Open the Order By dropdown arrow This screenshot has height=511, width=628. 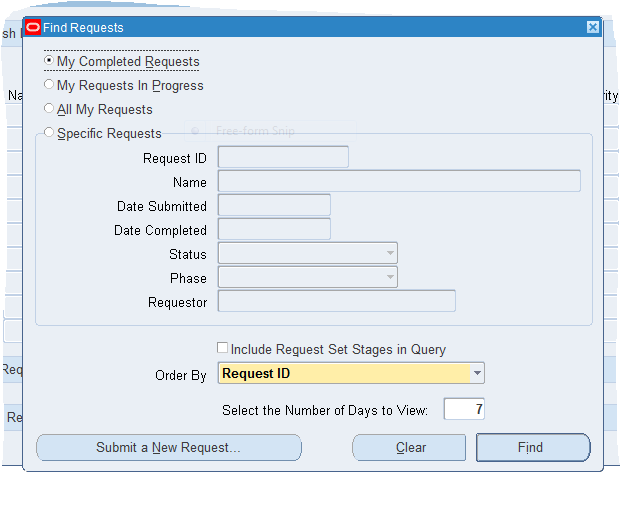coord(477,374)
